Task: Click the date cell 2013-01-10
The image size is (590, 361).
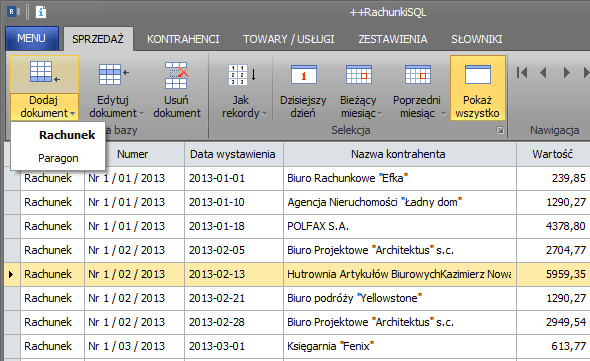Action: (234, 202)
